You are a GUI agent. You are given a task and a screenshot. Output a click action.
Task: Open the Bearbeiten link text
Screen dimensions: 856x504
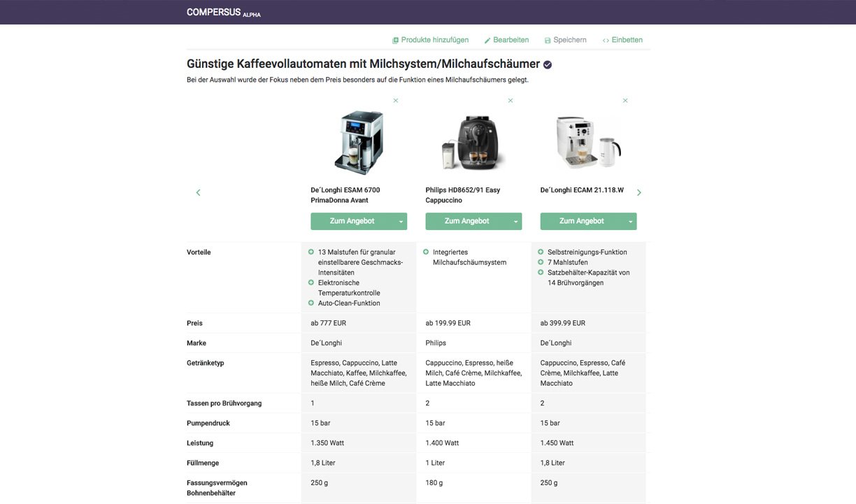click(x=511, y=40)
